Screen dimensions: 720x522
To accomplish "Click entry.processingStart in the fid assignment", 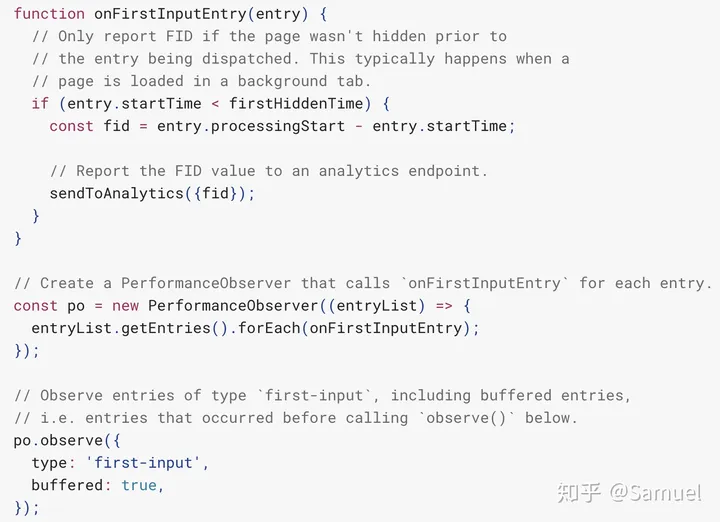I will coord(251,126).
